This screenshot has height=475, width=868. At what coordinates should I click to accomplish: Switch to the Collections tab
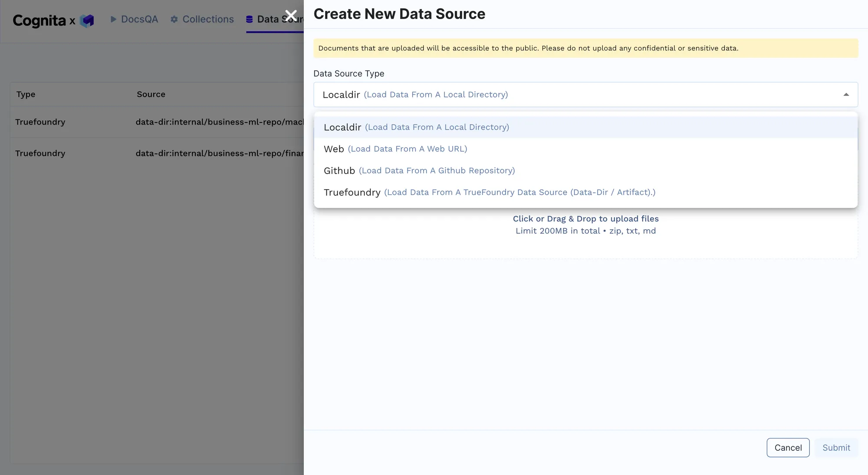coord(207,19)
